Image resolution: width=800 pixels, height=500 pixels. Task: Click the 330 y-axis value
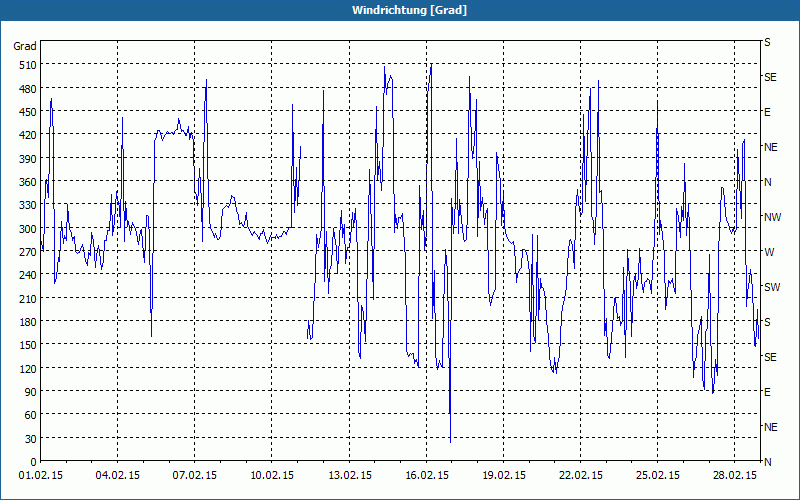pos(28,205)
